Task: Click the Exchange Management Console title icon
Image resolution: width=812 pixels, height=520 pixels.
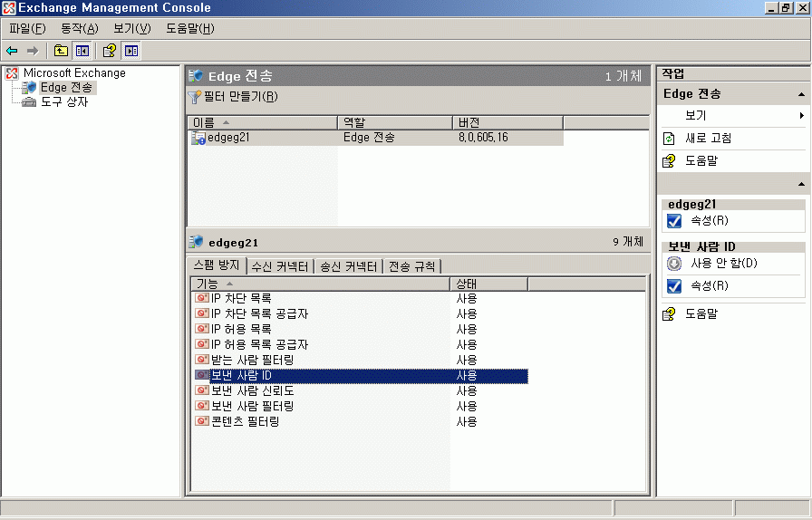Action: (x=9, y=8)
